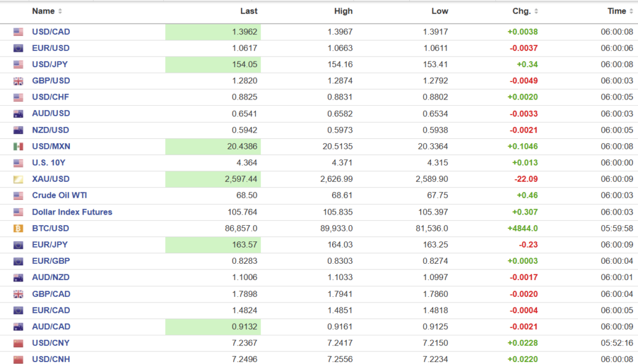The height and width of the screenshot is (364, 638).
Task: Open the Crude Oil WTI link
Action: [59, 195]
